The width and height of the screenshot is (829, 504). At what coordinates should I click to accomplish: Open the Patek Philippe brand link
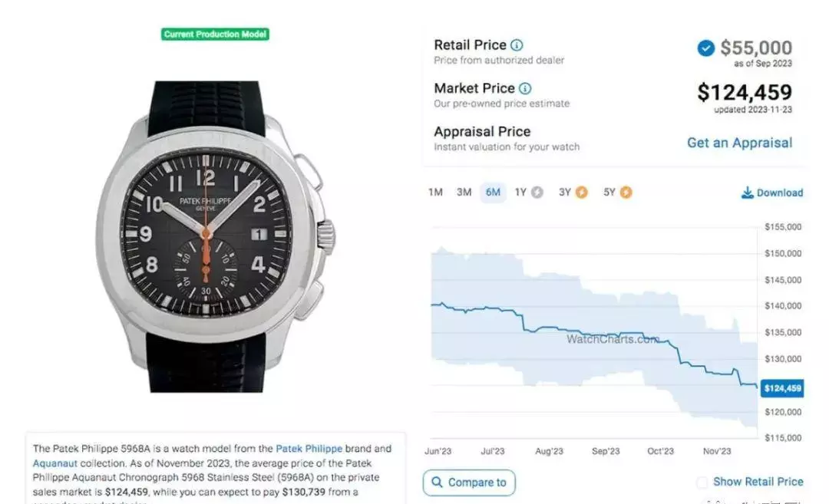[x=309, y=449]
